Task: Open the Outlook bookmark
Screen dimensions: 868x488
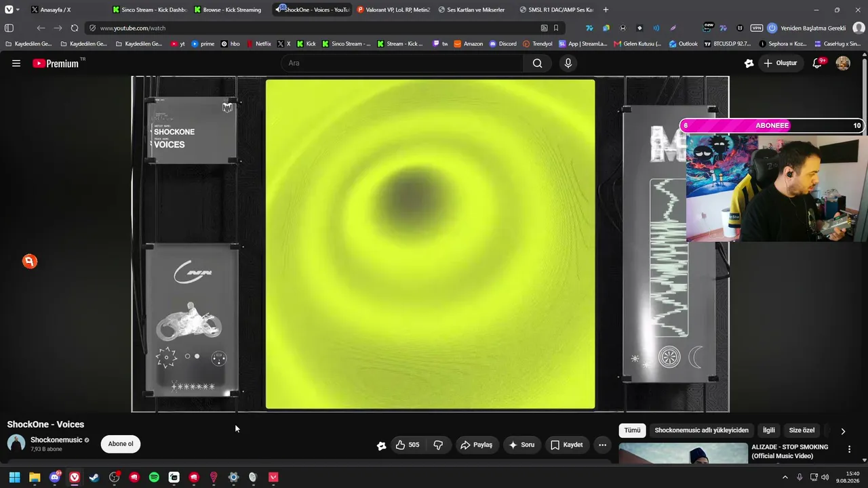Action: [x=683, y=44]
